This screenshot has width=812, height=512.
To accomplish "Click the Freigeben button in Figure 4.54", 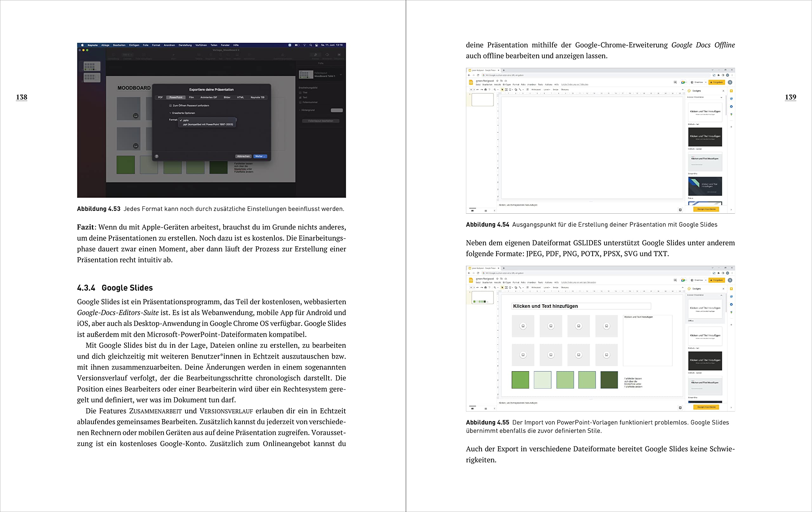I will (716, 82).
